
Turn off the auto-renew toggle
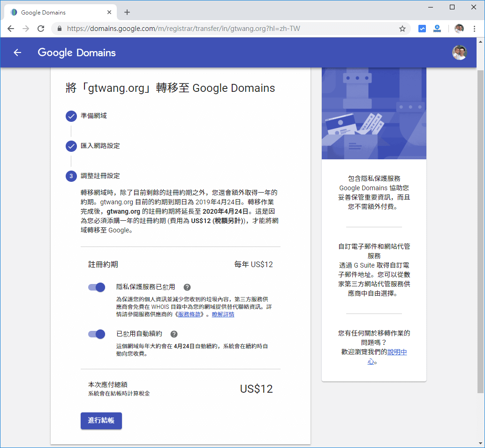(97, 334)
